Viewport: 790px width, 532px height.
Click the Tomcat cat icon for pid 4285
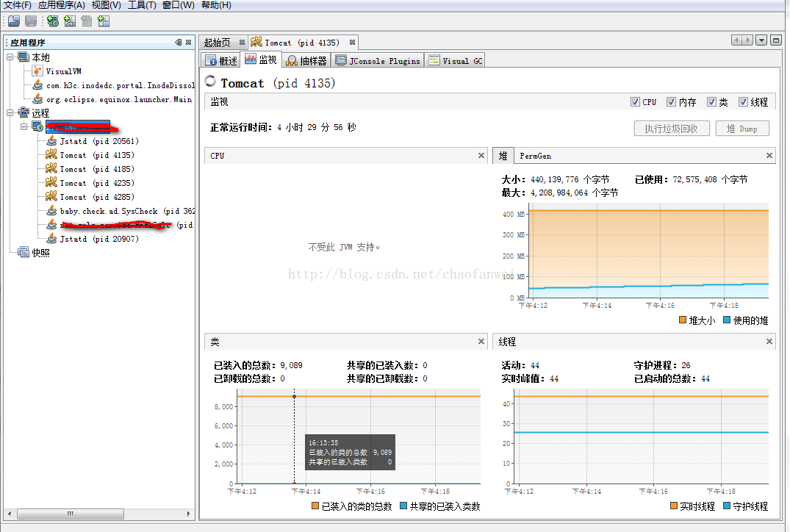coord(51,196)
